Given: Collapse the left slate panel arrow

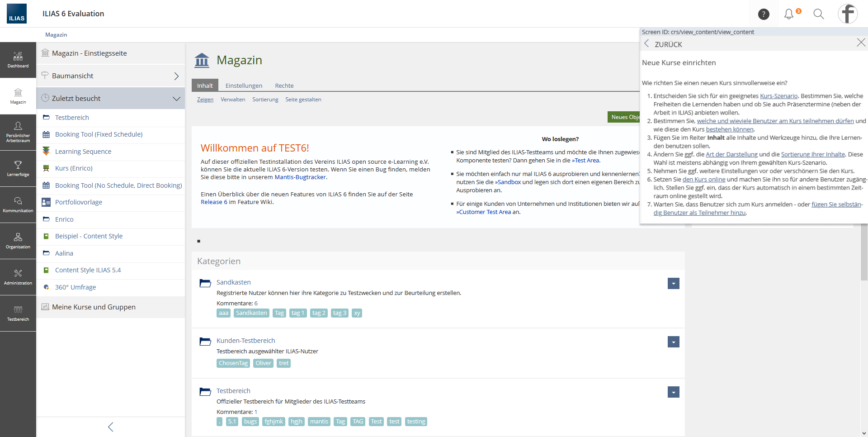Looking at the screenshot, I should pyautogui.click(x=111, y=427).
